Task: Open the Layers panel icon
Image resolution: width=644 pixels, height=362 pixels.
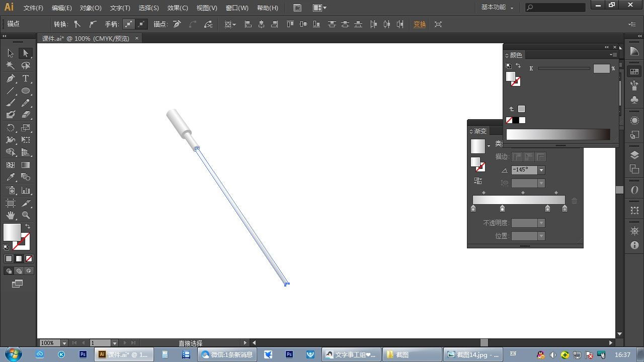Action: (634, 155)
